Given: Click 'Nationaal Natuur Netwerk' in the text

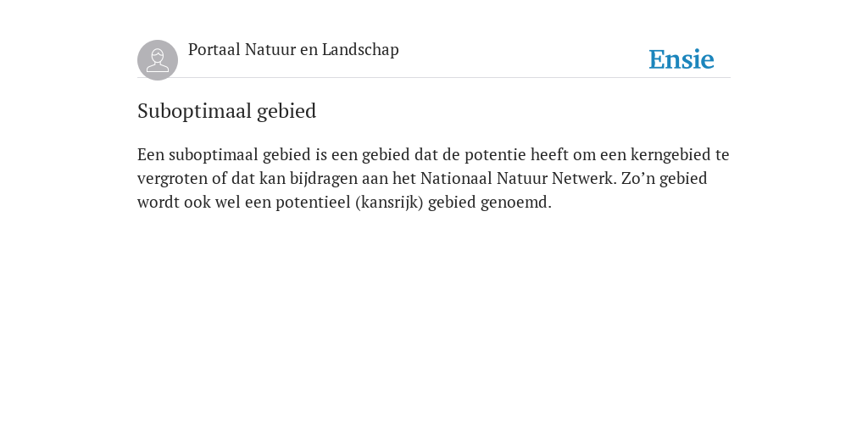Looking at the screenshot, I should point(518,178).
